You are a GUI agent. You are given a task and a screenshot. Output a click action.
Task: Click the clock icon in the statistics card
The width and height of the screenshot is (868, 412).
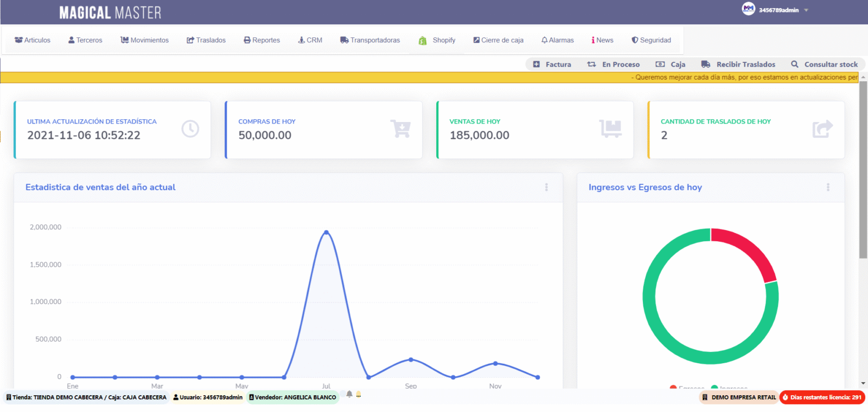pos(190,129)
